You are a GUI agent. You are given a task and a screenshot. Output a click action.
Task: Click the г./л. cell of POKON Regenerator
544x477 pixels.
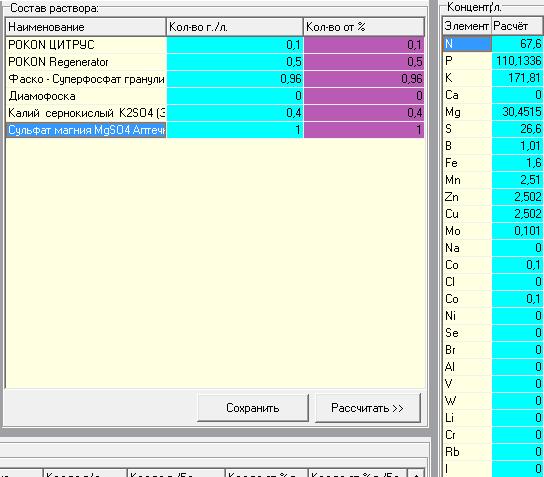pyautogui.click(x=235, y=62)
